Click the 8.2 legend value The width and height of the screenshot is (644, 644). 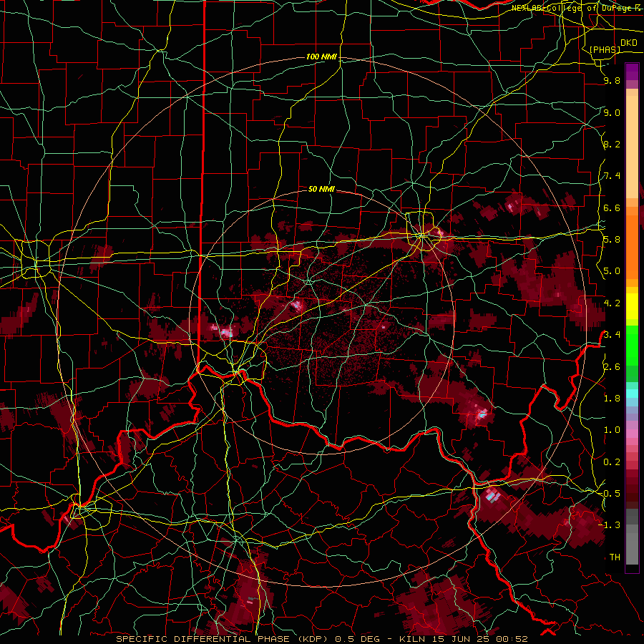pyautogui.click(x=612, y=144)
